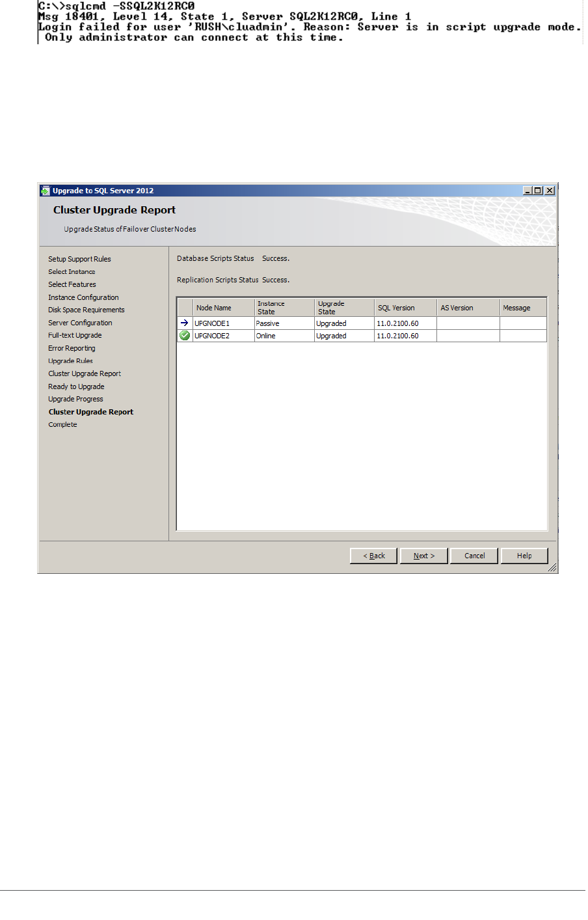Click the Node Name column header

coord(224,308)
